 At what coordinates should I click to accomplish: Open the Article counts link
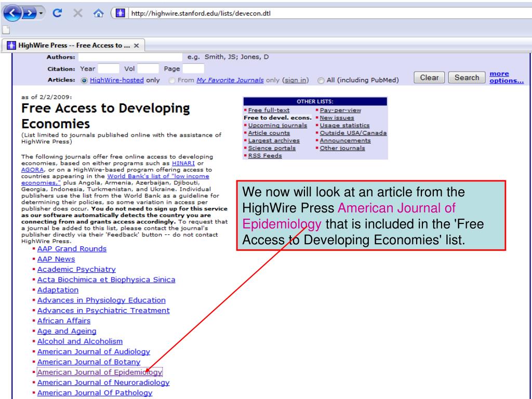click(x=269, y=133)
